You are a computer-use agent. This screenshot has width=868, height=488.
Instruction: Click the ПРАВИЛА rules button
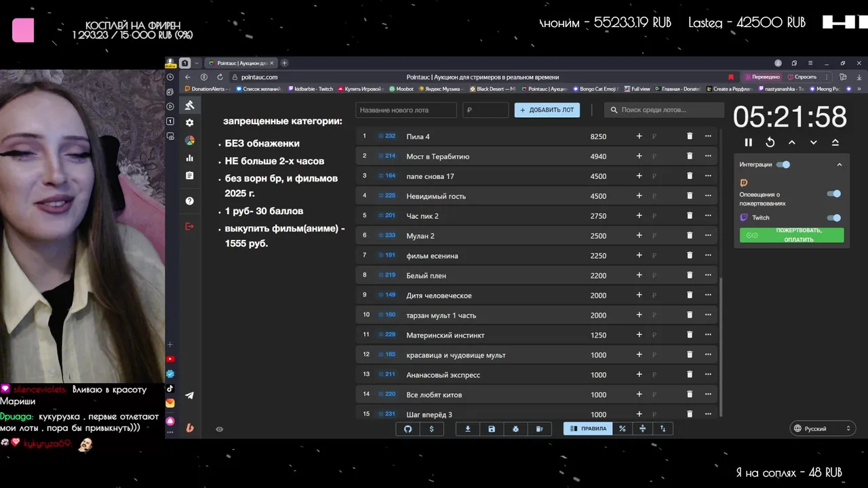tap(587, 429)
